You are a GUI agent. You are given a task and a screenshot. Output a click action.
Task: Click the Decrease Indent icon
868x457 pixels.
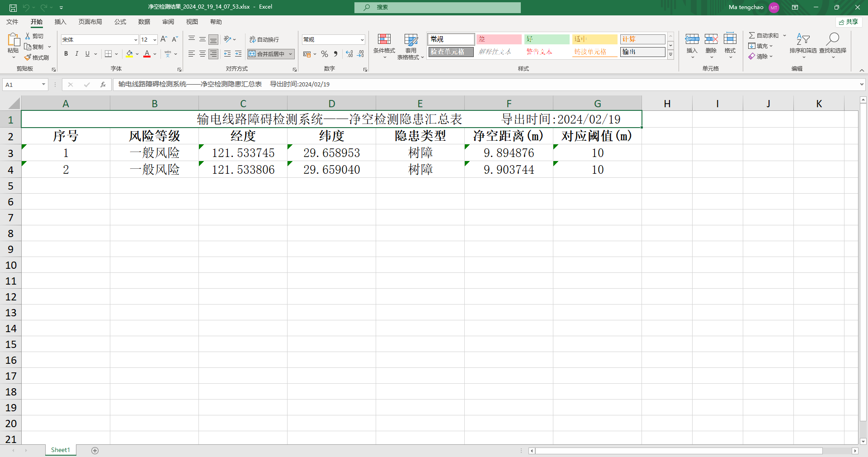[227, 54]
